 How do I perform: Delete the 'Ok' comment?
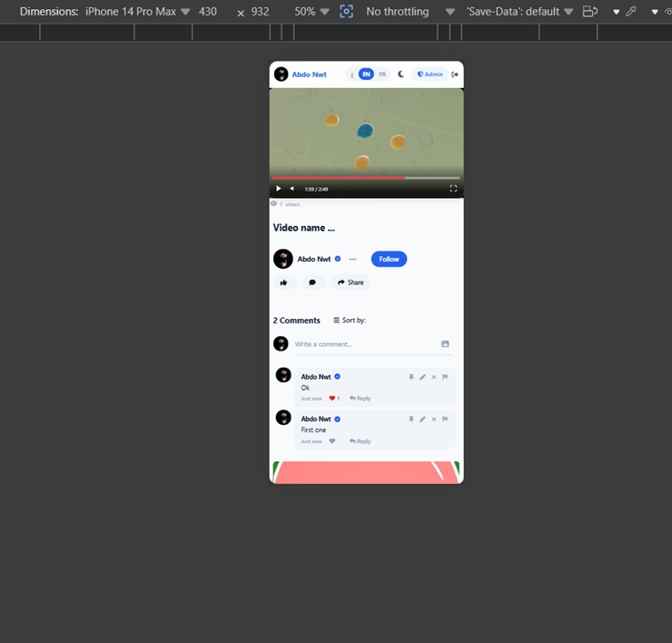(x=434, y=377)
